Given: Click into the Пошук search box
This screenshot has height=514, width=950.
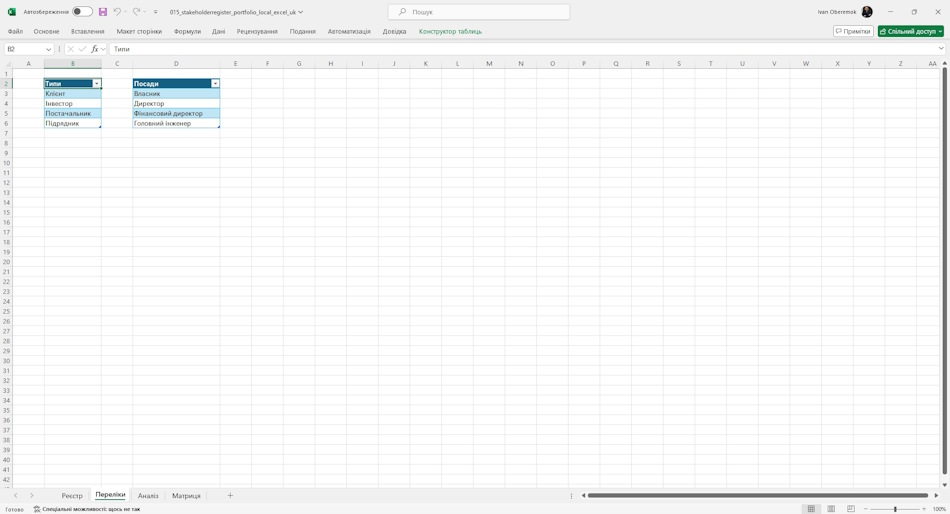Looking at the screenshot, I should pyautogui.click(x=479, y=12).
